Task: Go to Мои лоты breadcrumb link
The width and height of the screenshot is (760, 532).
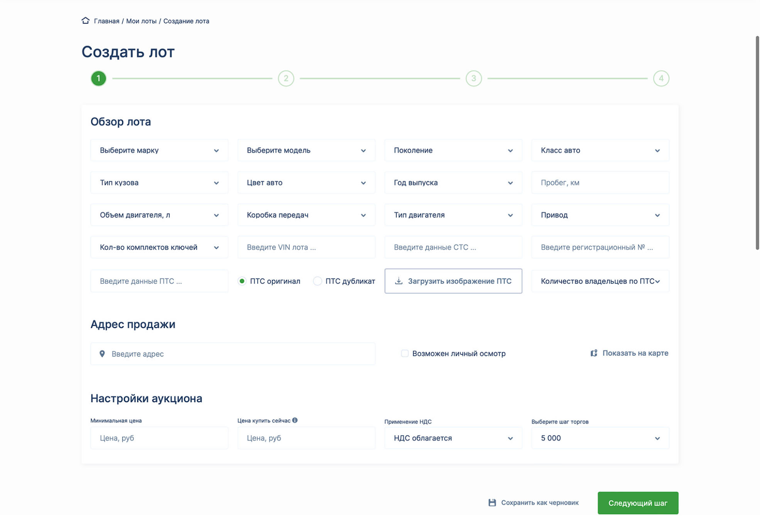Action: click(141, 21)
